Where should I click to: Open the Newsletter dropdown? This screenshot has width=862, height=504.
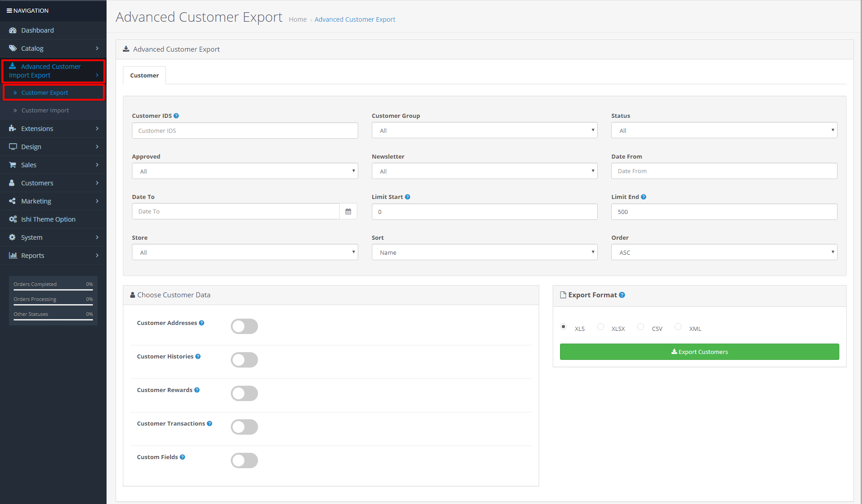tap(484, 171)
